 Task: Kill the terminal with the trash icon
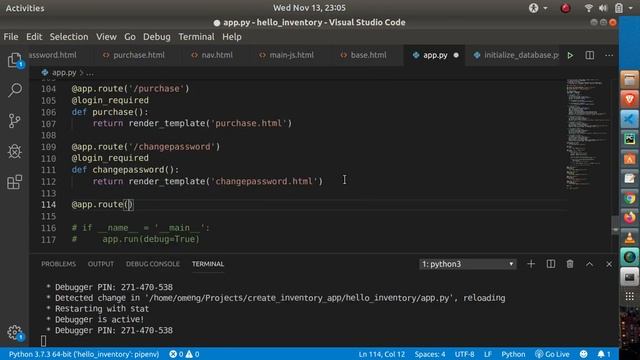point(570,264)
